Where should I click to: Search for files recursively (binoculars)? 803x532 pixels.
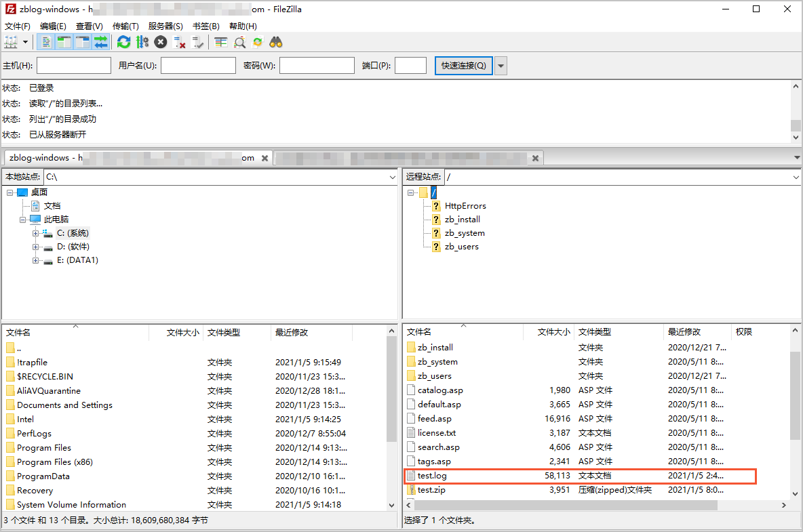click(276, 42)
